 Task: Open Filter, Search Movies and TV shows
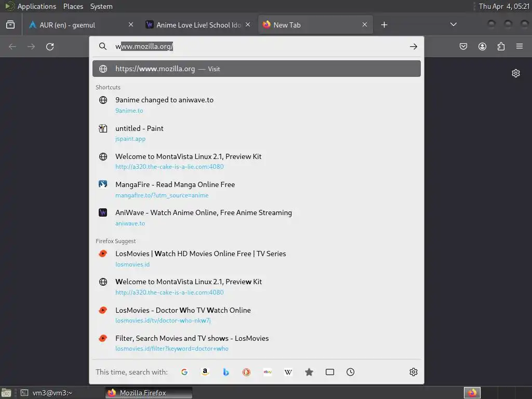point(257,343)
